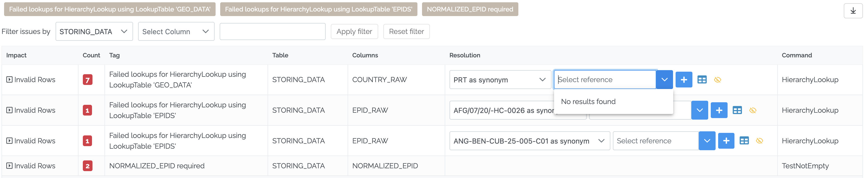The height and width of the screenshot is (178, 868).
Task: Expand Invalid Rows for ANG-BEN-CUB EPID row
Action: pos(9,141)
